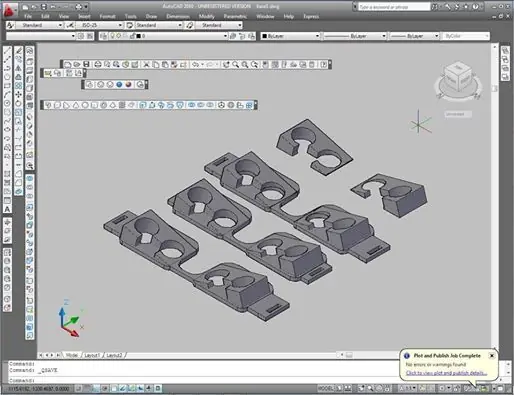Click the black layer color square beside 0
The height and width of the screenshot is (395, 514).
click(x=139, y=36)
